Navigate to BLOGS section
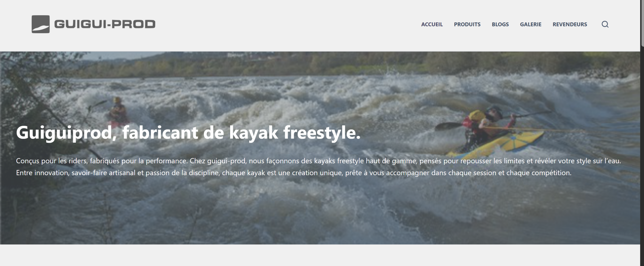 [x=500, y=24]
